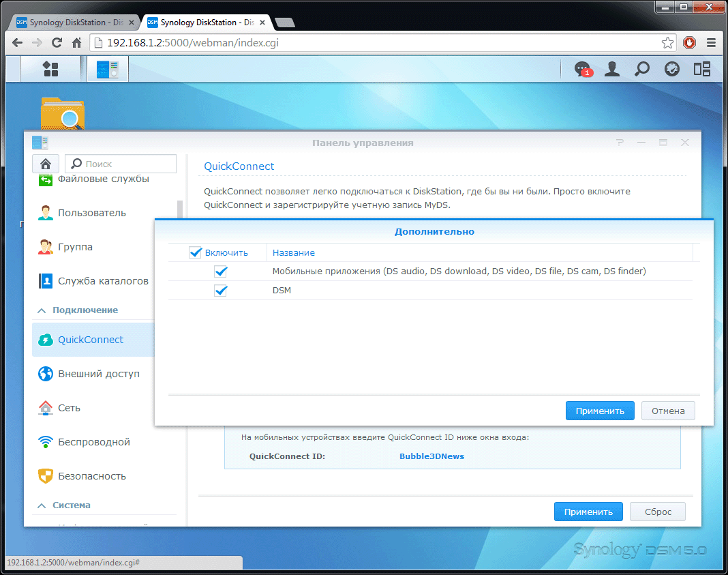
Task: Open Служба каталогов section
Action: [93, 281]
